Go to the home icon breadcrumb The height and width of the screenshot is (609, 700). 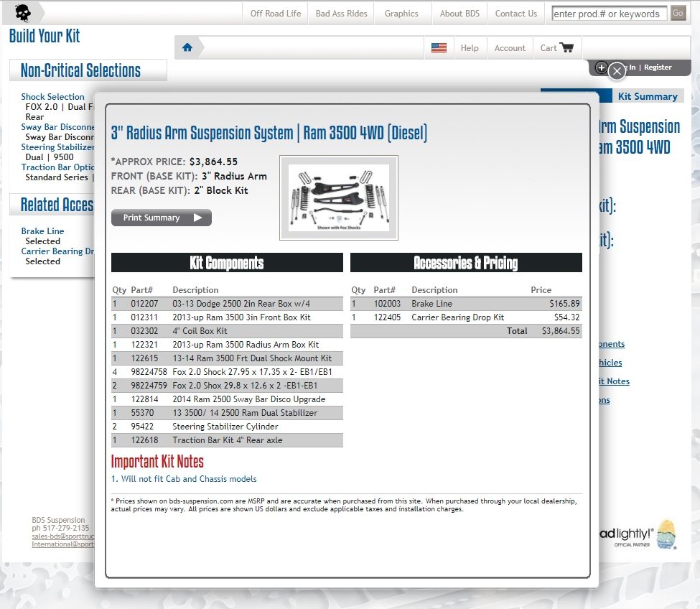point(187,47)
